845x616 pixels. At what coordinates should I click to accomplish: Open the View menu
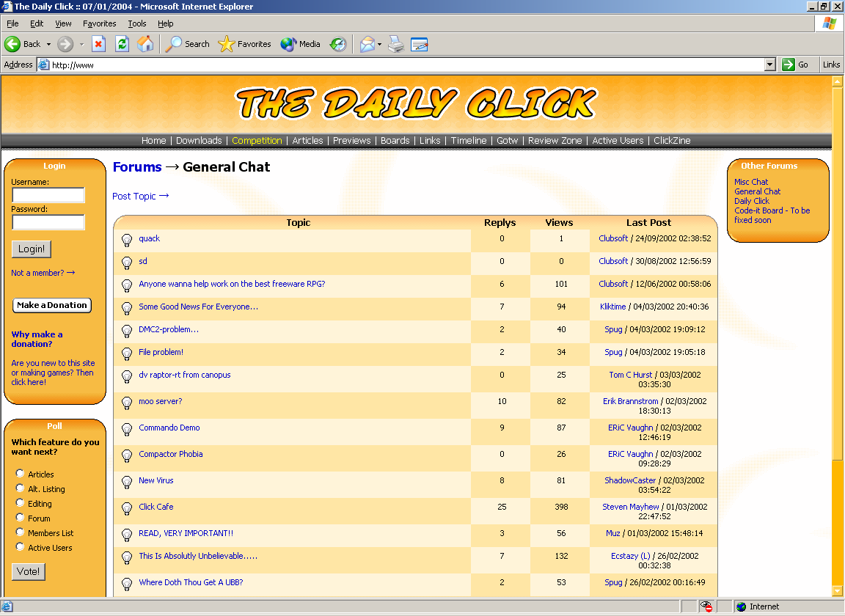point(63,23)
